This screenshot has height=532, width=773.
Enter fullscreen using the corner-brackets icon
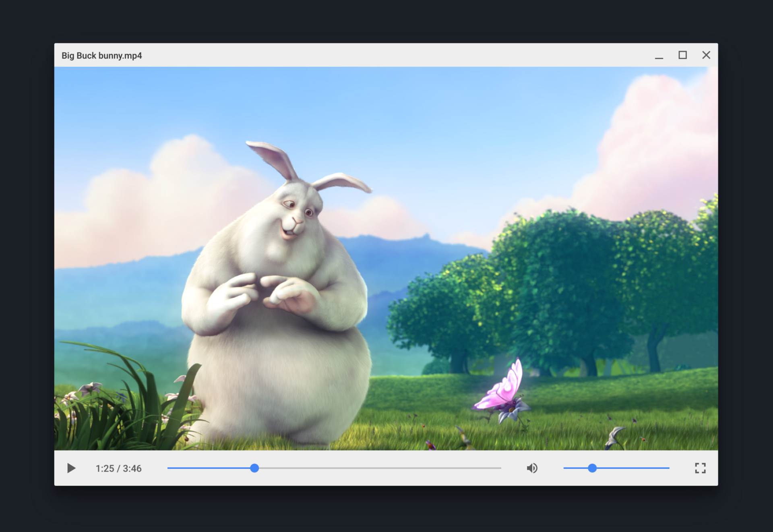coord(700,468)
